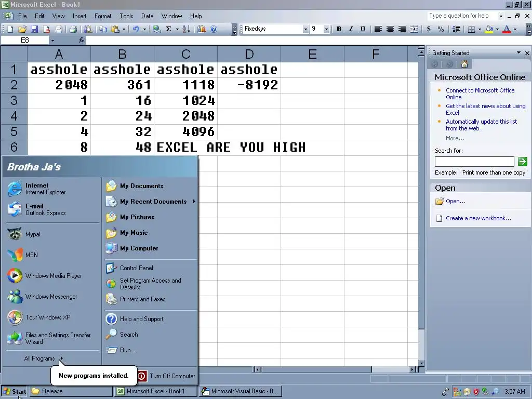Undo last action with Undo arrow
The height and width of the screenshot is (399, 532).
click(136, 29)
